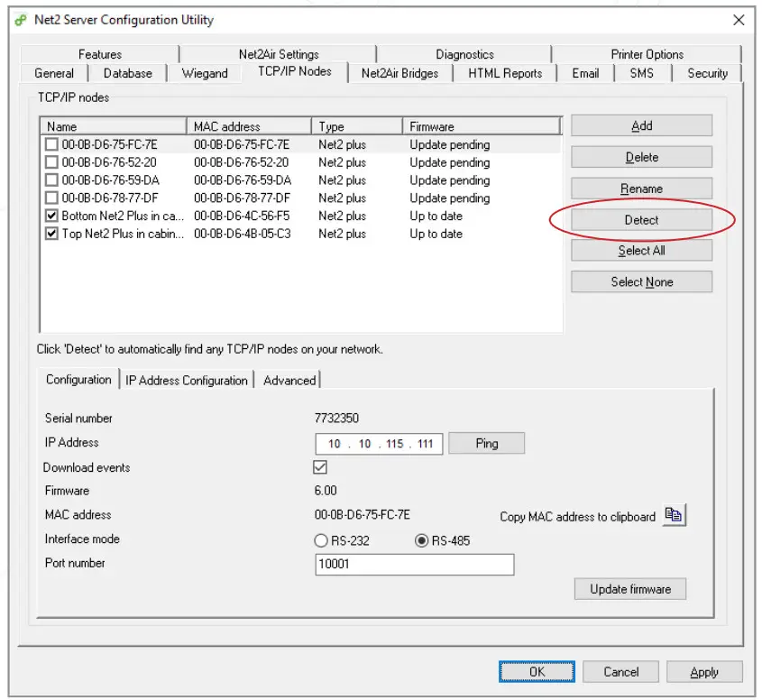The width and height of the screenshot is (762, 700).
Task: Click 'Up to date' for Bottom Net2 Plus
Action: coord(436,216)
